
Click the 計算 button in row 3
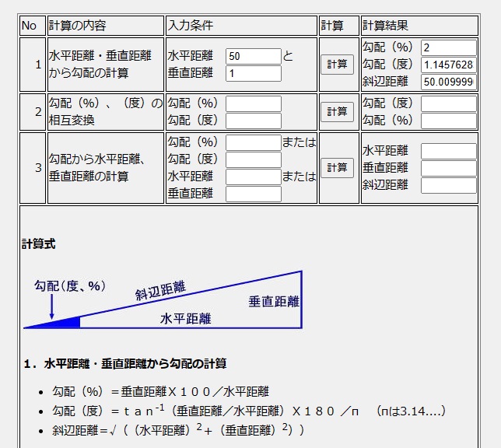point(337,168)
